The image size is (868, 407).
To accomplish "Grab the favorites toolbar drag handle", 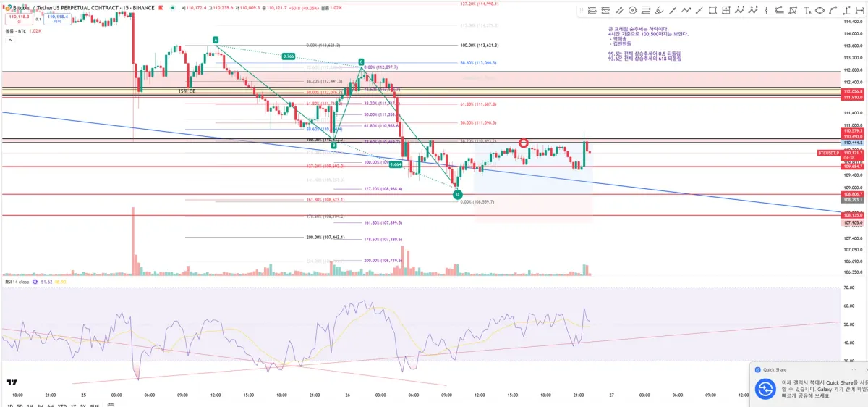I will tap(582, 10).
